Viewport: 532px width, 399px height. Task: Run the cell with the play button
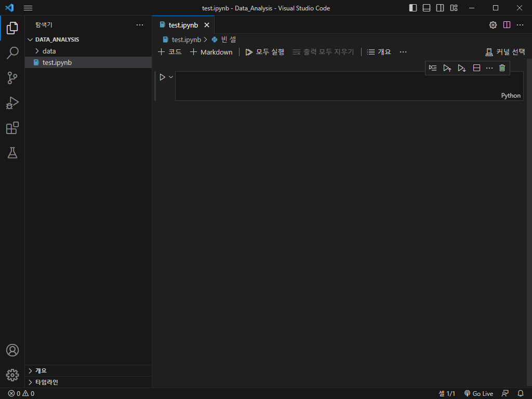(163, 77)
